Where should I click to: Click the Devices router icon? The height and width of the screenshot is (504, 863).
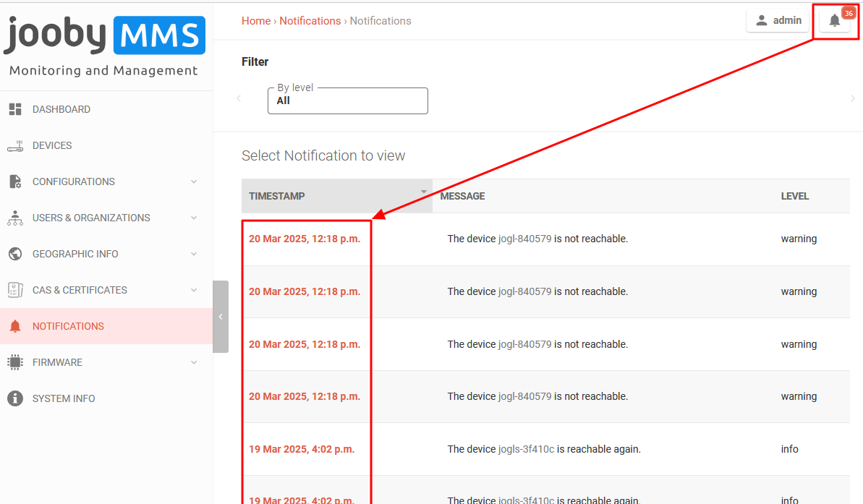15,145
